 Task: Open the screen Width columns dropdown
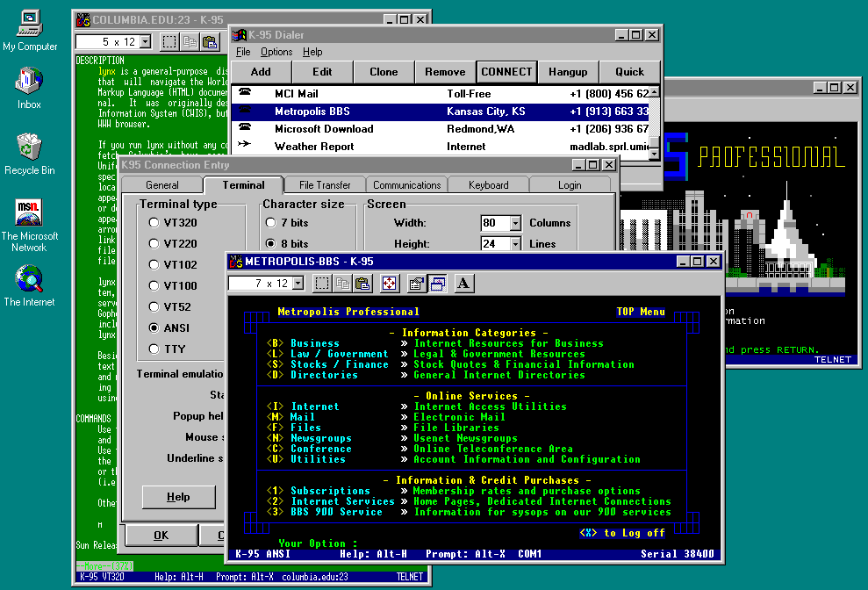(515, 223)
